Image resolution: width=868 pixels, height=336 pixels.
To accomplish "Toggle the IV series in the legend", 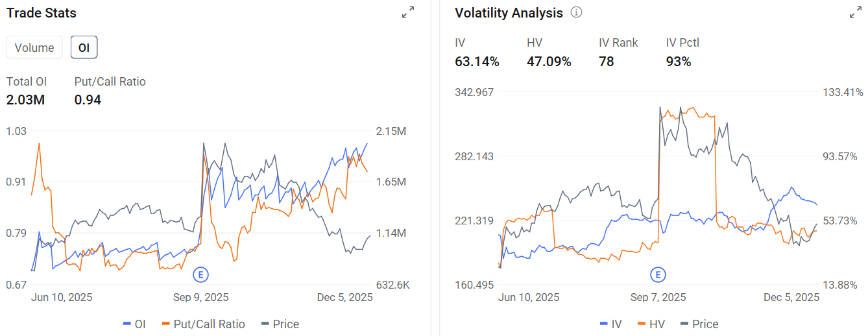I will (610, 324).
